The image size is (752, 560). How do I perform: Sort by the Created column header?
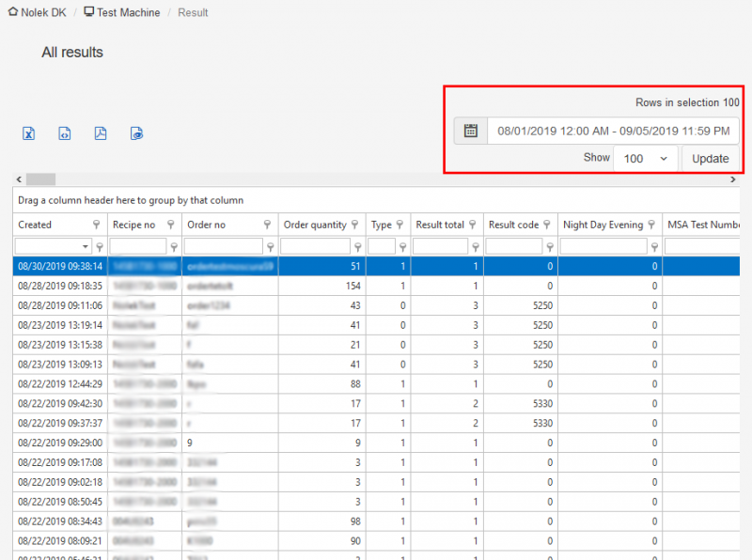(x=35, y=225)
